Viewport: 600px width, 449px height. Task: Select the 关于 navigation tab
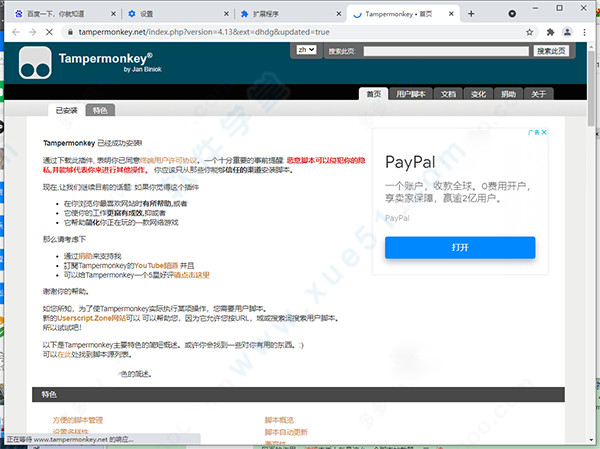[x=538, y=94]
